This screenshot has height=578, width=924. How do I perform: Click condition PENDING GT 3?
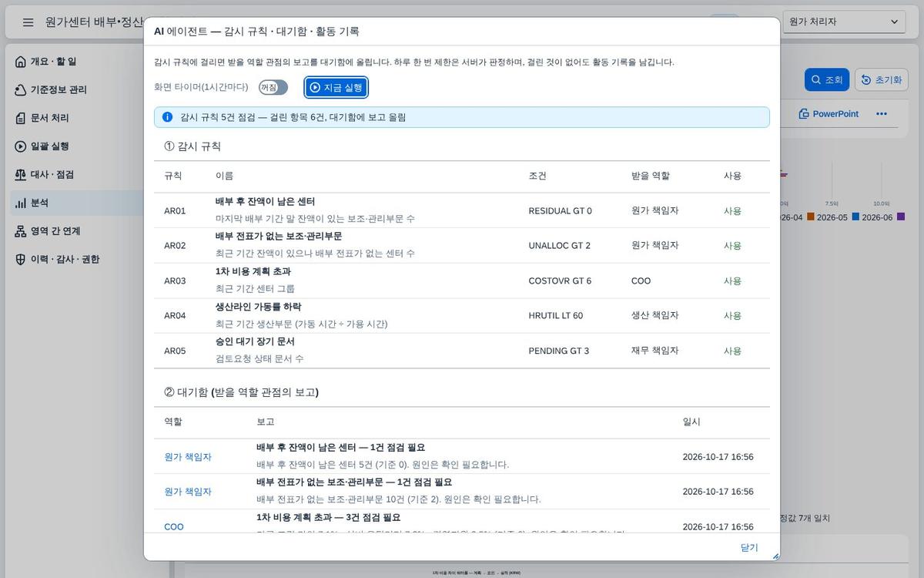559,351
